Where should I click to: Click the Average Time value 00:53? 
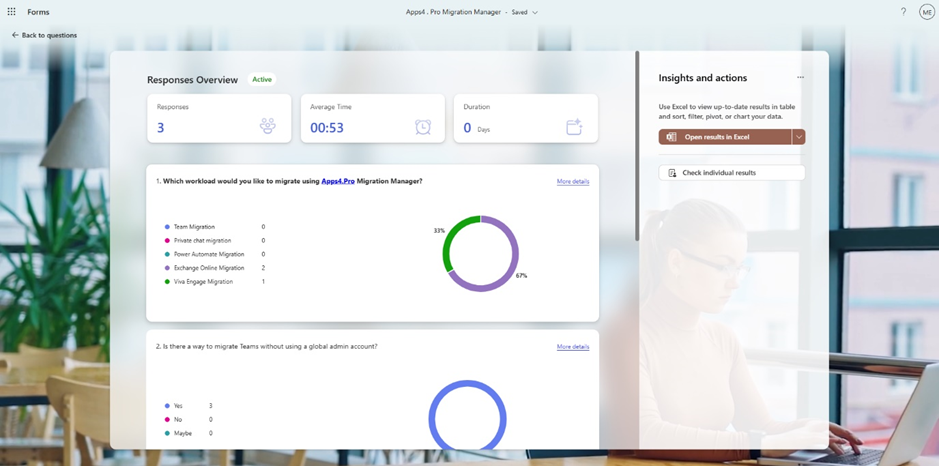coord(327,128)
